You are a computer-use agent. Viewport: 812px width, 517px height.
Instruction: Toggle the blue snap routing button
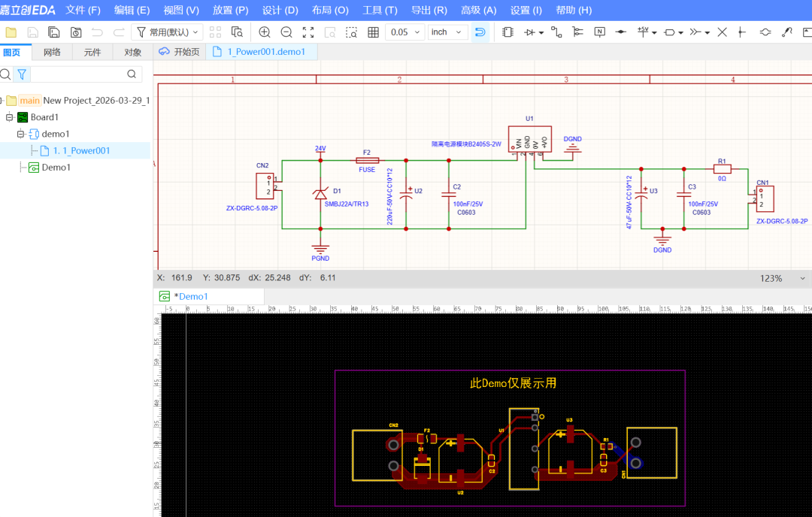pos(480,32)
